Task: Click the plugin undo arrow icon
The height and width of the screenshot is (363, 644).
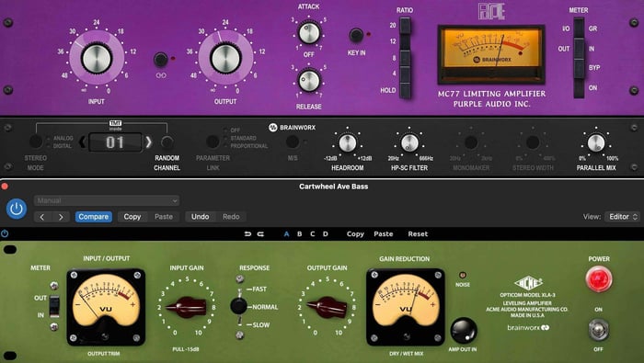Action: [x=247, y=233]
